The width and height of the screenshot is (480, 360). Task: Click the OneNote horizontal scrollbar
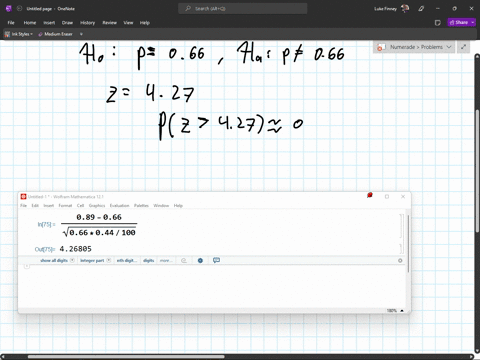[126, 357]
